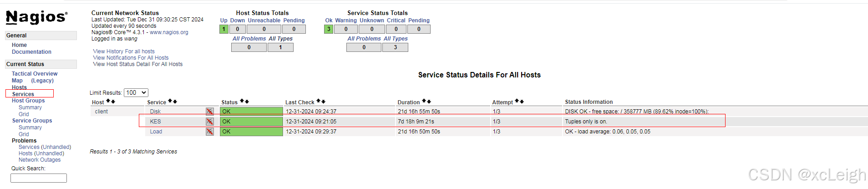Click All Problems under Host Status Totals
This screenshot has height=189, width=868.
(249, 39)
